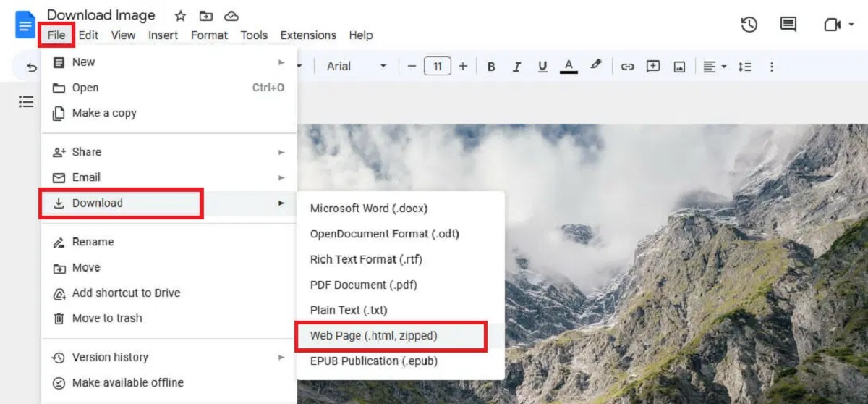Viewport: 868px width, 404px height.
Task: Click the move-to-folder icon beside title
Action: 206,15
